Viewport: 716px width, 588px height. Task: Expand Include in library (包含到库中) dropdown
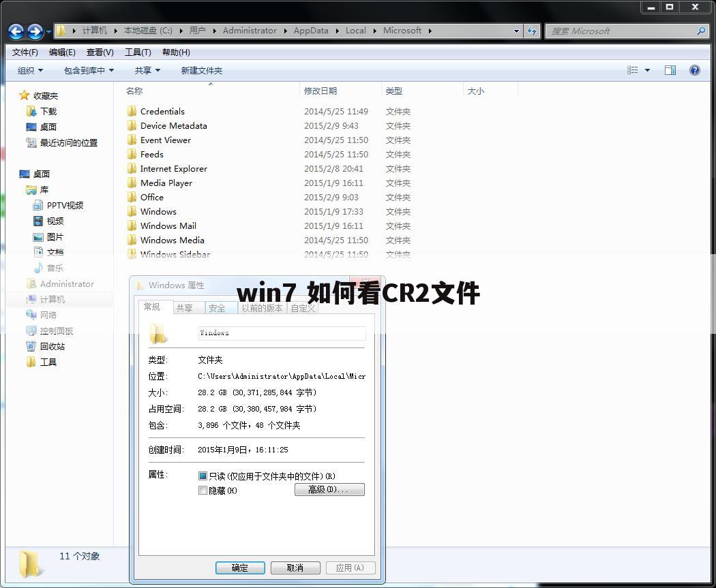89,70
